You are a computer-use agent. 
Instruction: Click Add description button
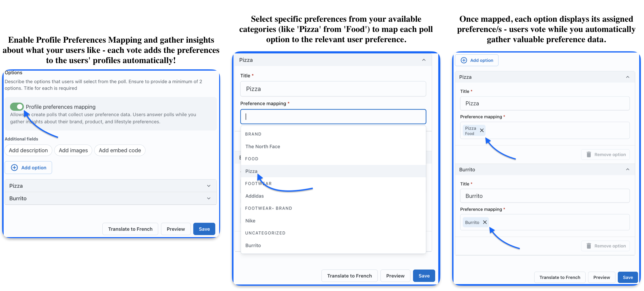click(28, 150)
